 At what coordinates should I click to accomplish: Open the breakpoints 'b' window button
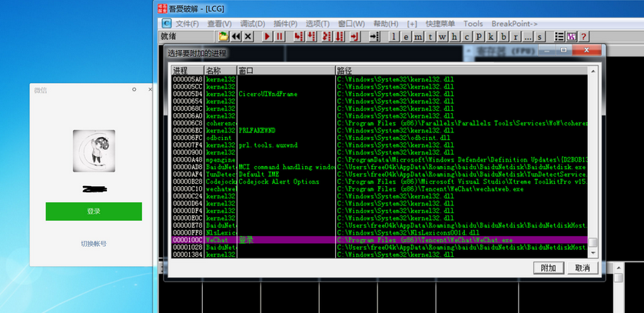coord(503,37)
